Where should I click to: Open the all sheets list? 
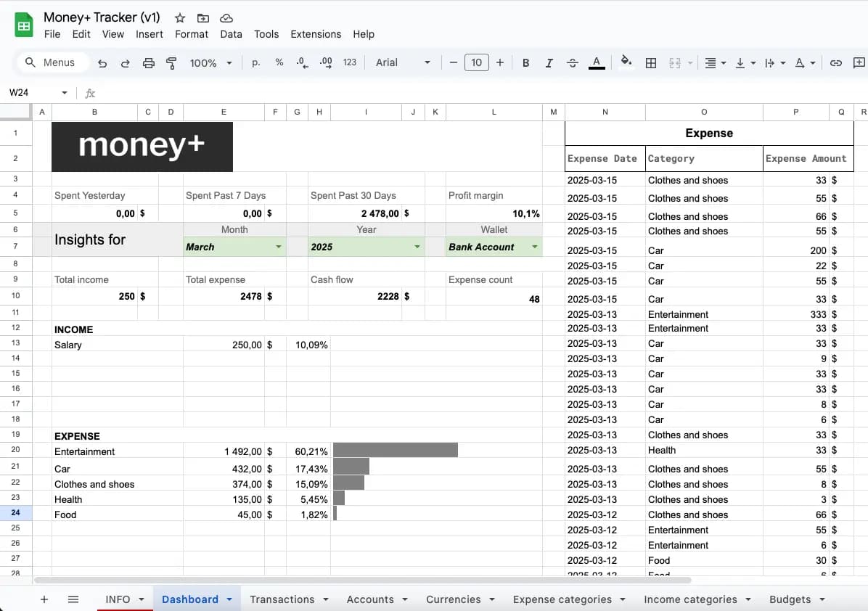point(73,599)
